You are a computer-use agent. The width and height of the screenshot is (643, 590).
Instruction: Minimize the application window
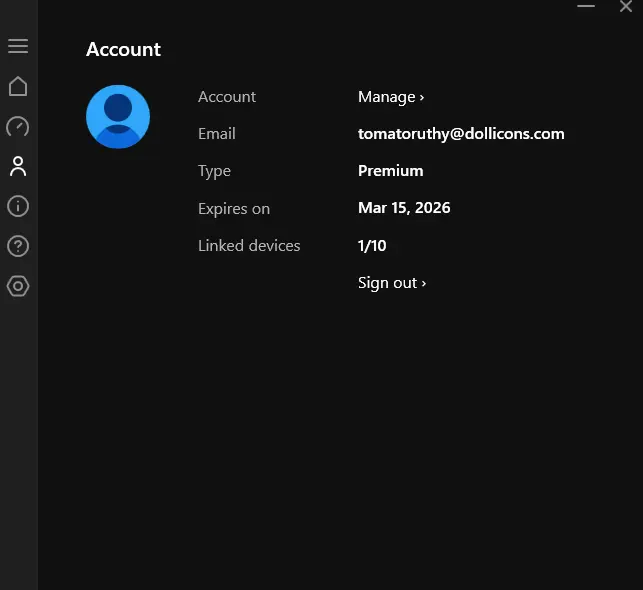pyautogui.click(x=586, y=6)
